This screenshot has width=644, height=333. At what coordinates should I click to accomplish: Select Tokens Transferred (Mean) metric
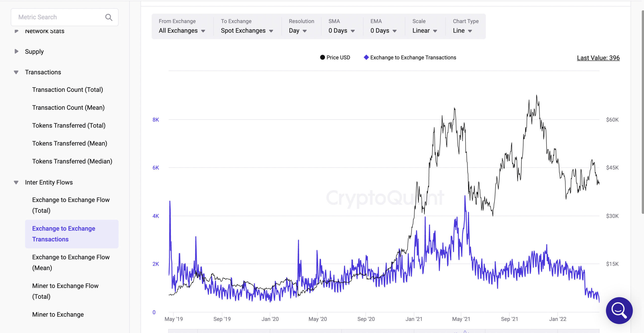[x=70, y=143]
